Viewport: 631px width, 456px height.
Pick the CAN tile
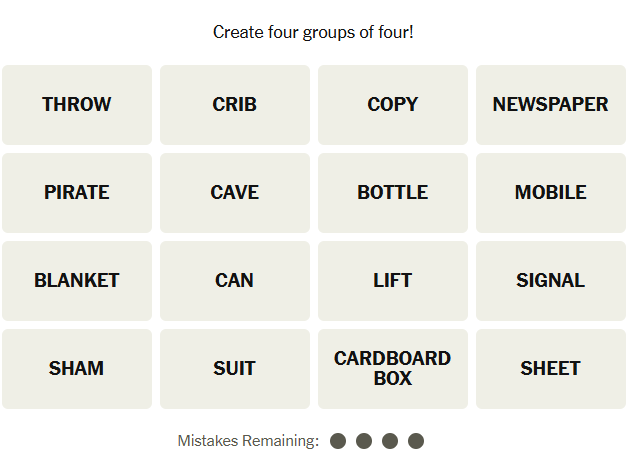[x=235, y=281]
